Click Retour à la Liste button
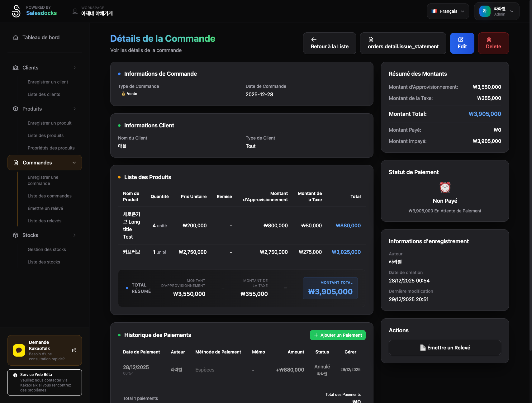The image size is (532, 403). (x=330, y=43)
